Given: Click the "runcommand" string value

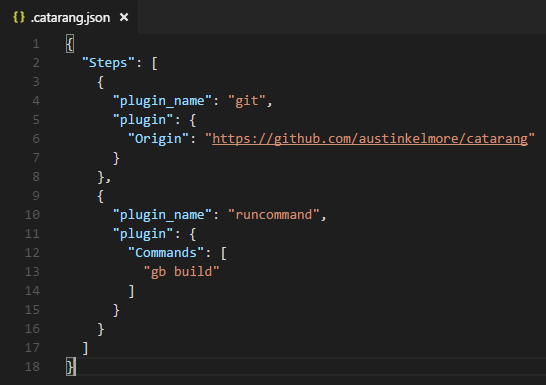Looking at the screenshot, I should point(274,214).
